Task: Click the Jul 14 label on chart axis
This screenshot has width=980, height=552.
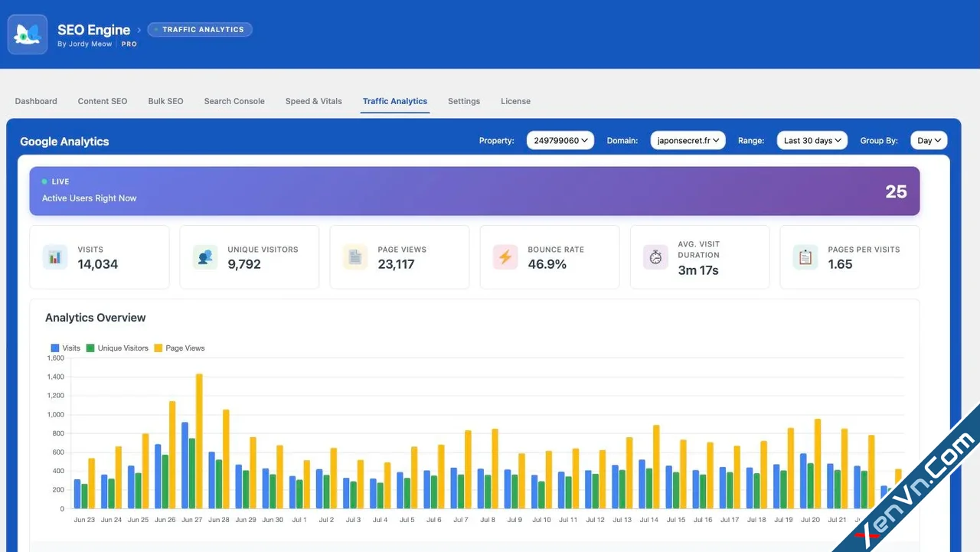Action: coord(649,520)
